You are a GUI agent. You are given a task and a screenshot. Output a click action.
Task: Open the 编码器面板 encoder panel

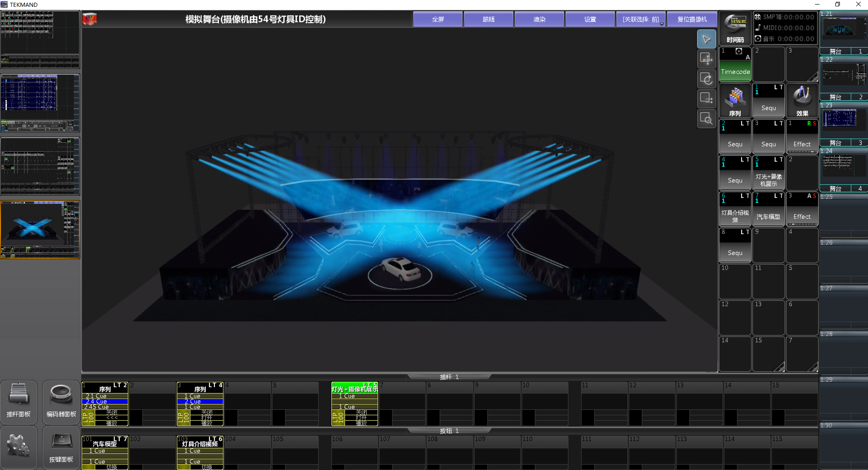tap(61, 402)
